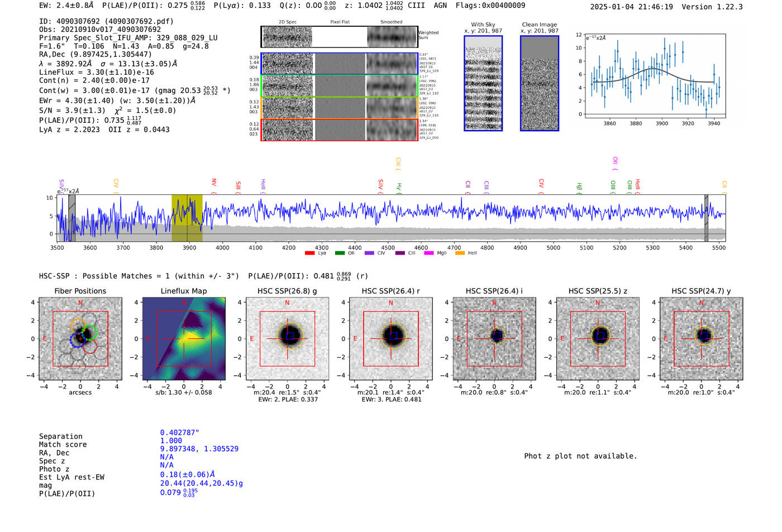
Task: Click the Flags:0x00400009 text
Action: pos(490,6)
